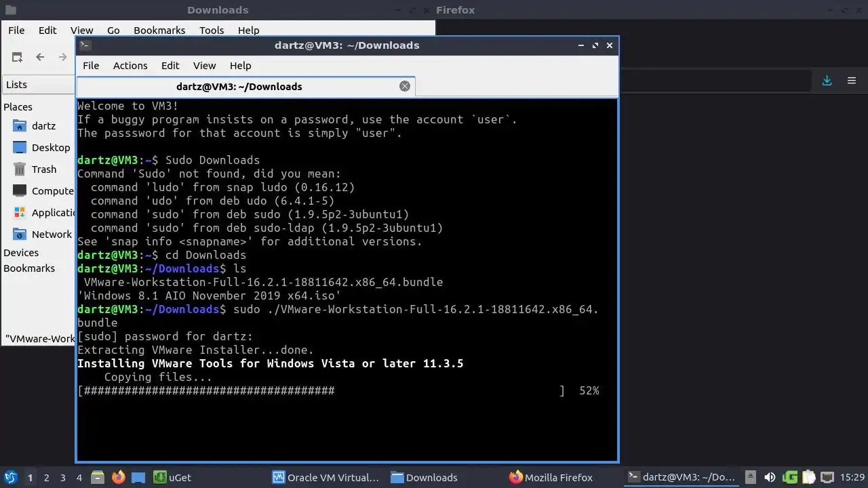Viewport: 868px width, 488px height.
Task: Click the show desktop panel icon
Action: [138, 478]
